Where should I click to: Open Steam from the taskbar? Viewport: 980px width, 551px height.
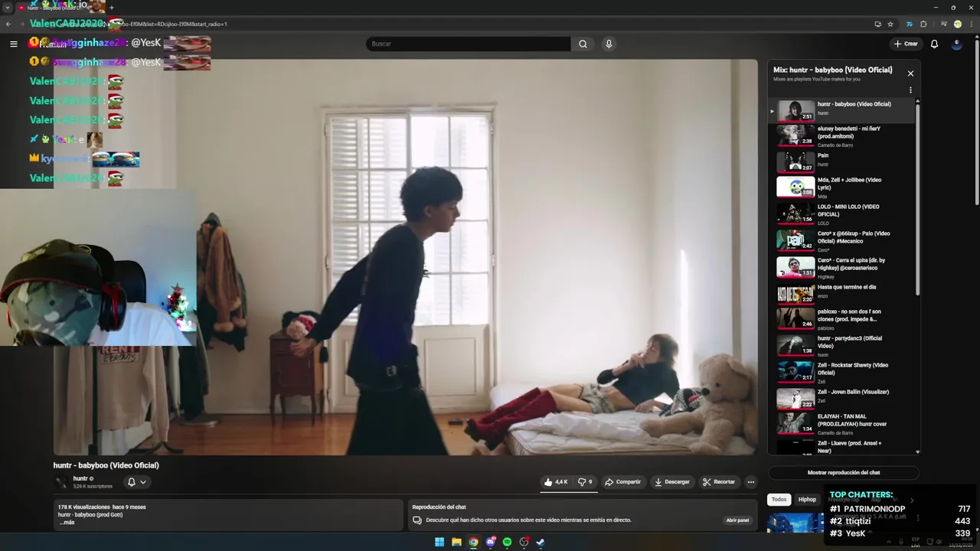(x=541, y=542)
